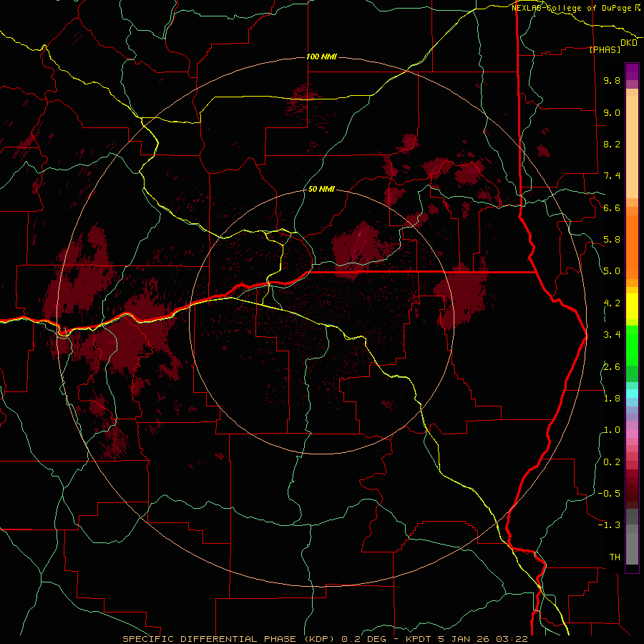Click the [PHAS] legend unit label
This screenshot has width=644, height=644.
coord(605,49)
